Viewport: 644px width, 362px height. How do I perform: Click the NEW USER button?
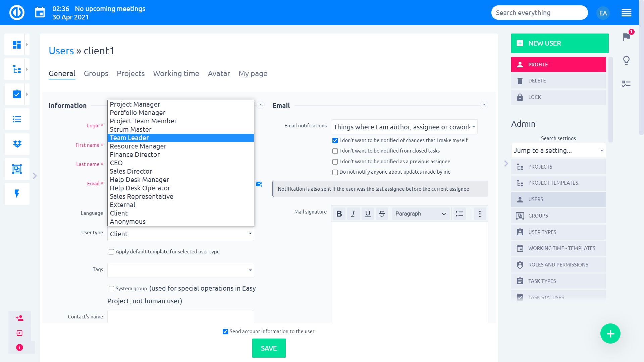click(559, 43)
